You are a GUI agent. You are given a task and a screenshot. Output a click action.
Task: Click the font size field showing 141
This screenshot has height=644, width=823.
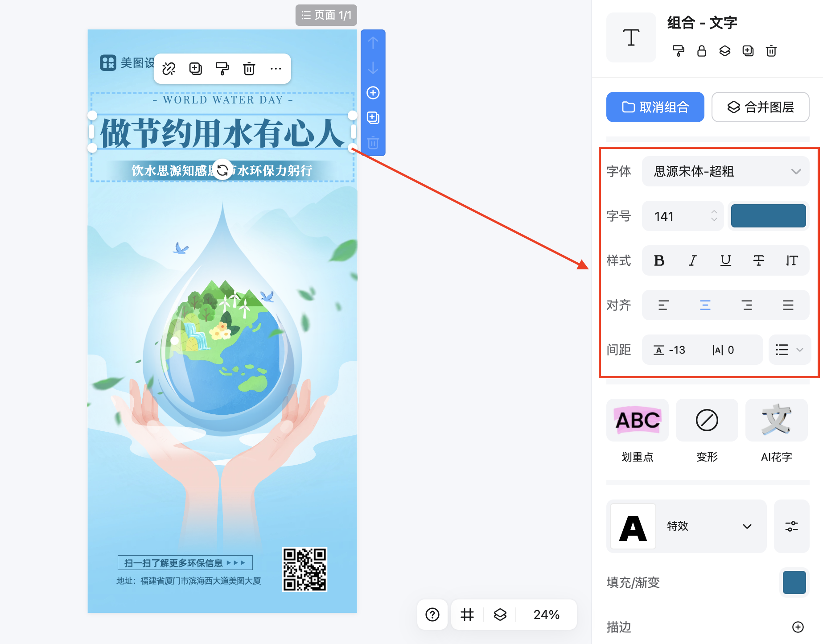(x=673, y=216)
